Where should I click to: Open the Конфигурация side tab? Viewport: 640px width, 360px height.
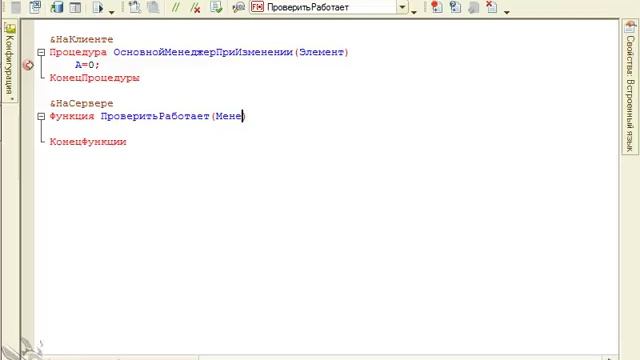pyautogui.click(x=10, y=62)
